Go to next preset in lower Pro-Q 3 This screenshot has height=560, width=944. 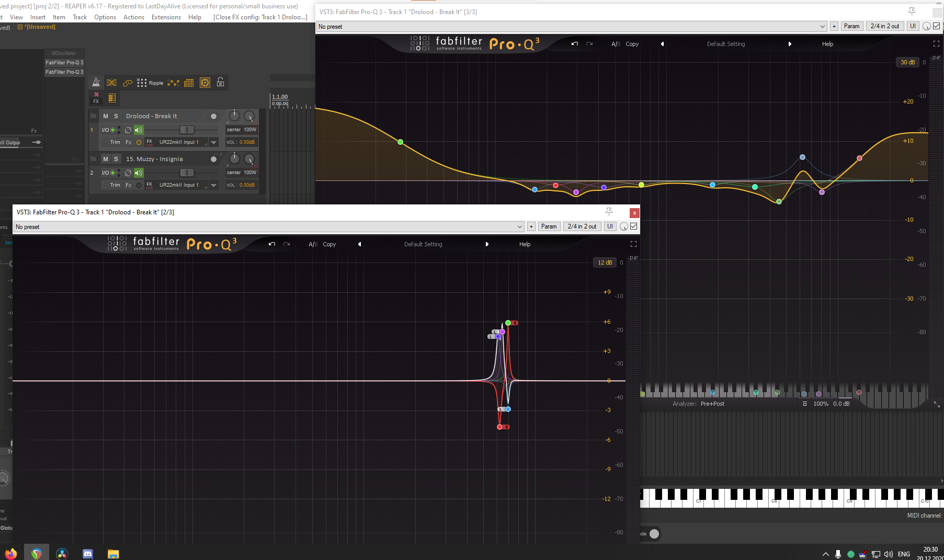[x=487, y=244]
